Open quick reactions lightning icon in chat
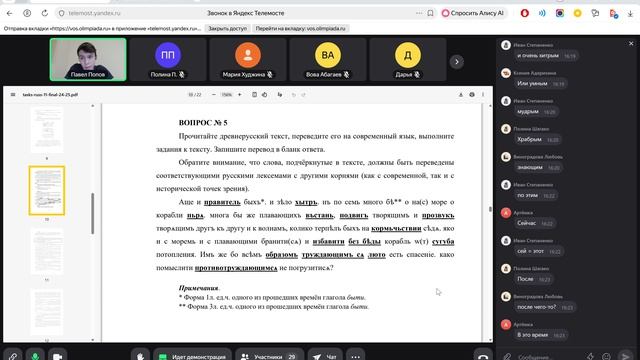 tap(590, 357)
